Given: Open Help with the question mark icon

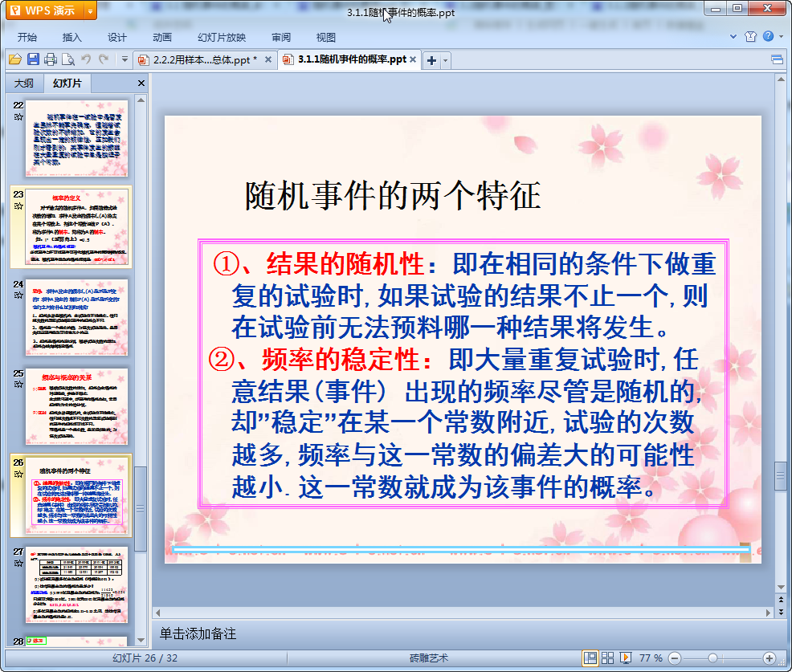Looking at the screenshot, I should pyautogui.click(x=768, y=36).
